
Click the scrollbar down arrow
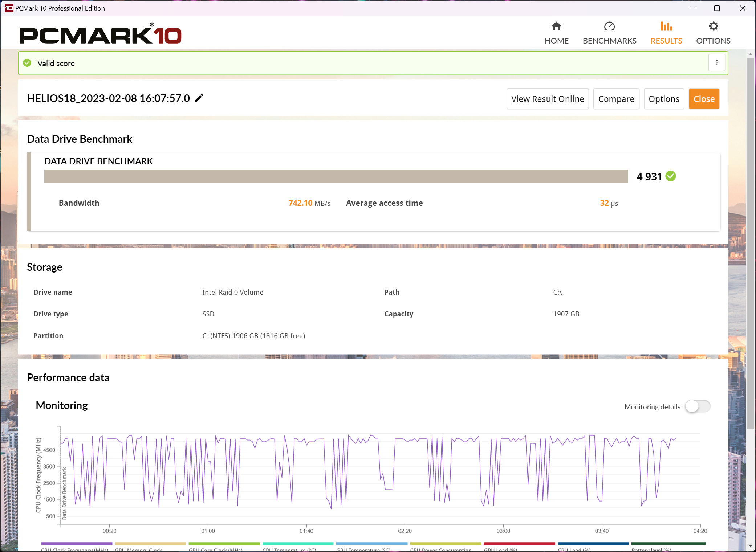coord(750,546)
